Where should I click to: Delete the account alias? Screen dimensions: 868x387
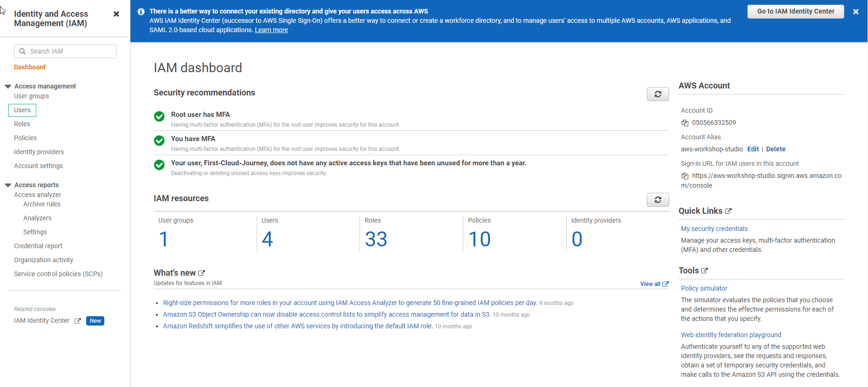(776, 149)
